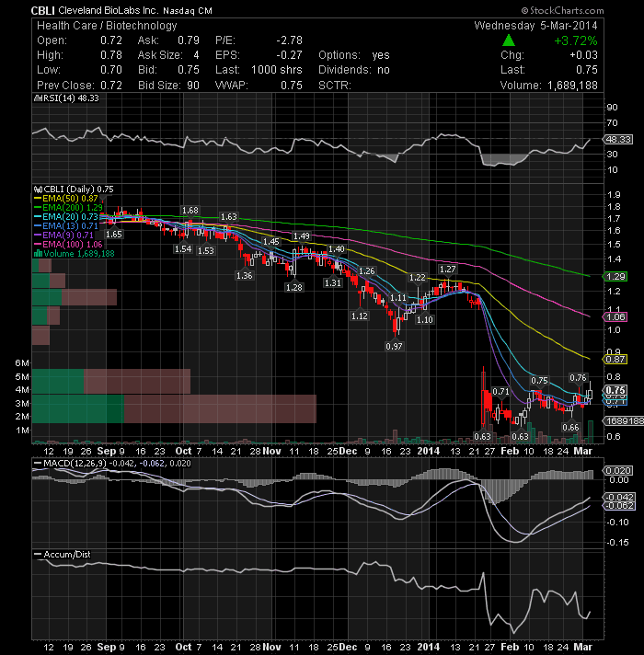The height and width of the screenshot is (655, 644).
Task: Click the VWAP label in the quote table
Action: pos(231,86)
